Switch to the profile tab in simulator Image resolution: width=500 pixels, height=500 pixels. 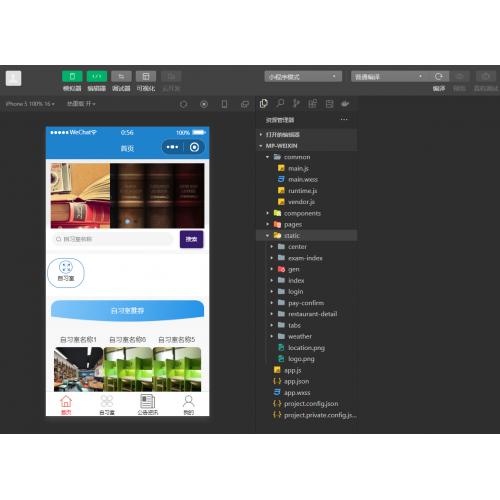pyautogui.click(x=189, y=404)
